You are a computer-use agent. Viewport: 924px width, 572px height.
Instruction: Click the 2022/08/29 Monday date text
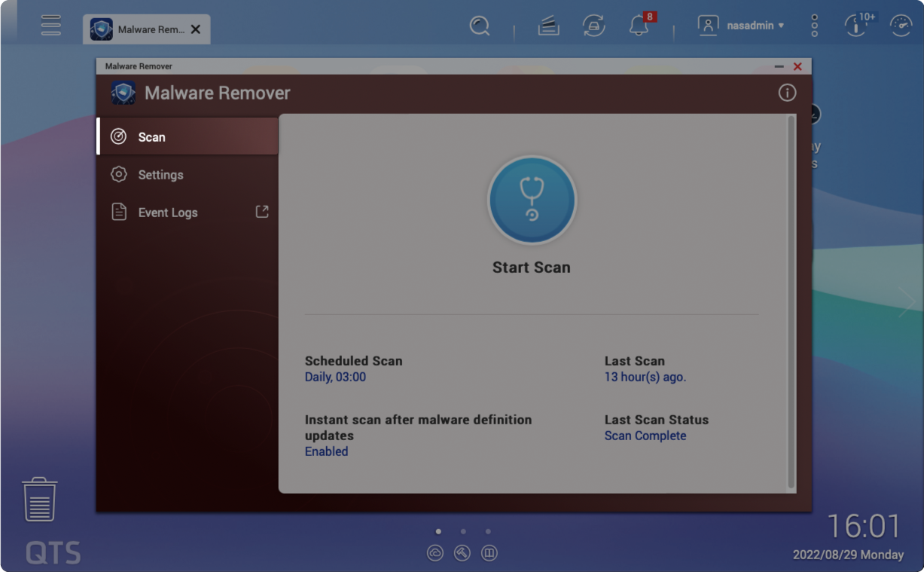pyautogui.click(x=848, y=555)
